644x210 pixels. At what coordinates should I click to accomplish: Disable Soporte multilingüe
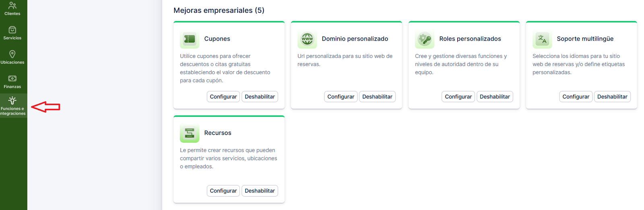tap(612, 97)
